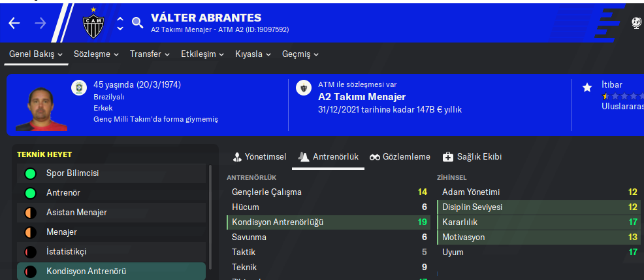Click the forward navigation arrow
644x280 pixels.
[40, 23]
